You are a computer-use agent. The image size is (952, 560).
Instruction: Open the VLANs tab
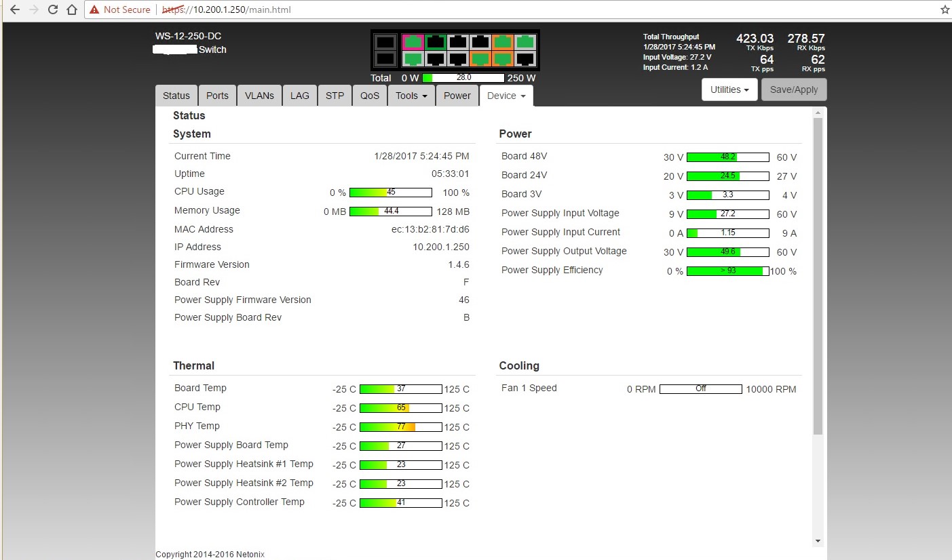pyautogui.click(x=259, y=96)
